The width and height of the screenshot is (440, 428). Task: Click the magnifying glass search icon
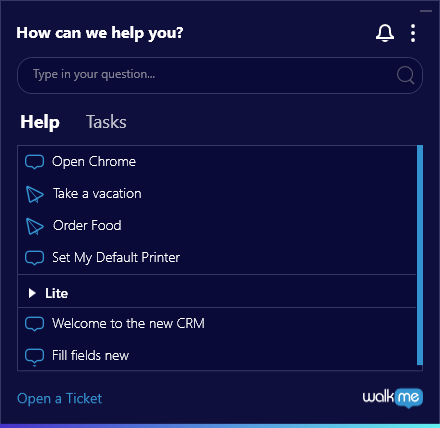[x=406, y=75]
